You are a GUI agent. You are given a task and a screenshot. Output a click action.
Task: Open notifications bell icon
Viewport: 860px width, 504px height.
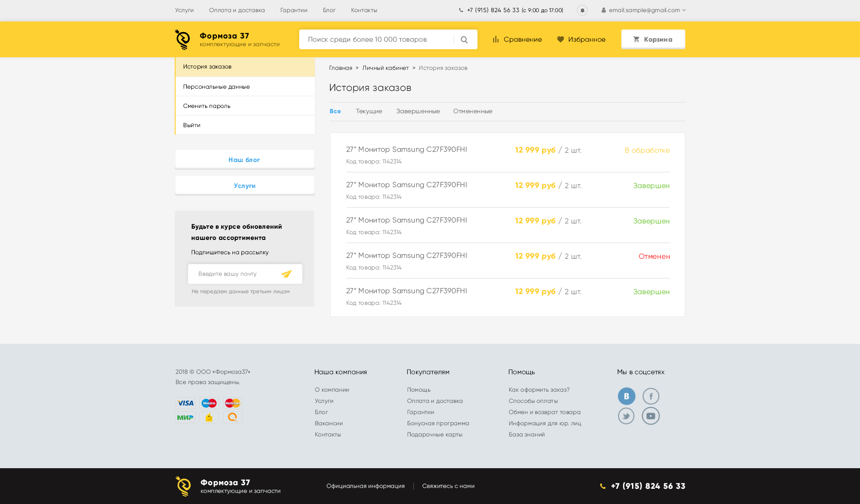582,10
